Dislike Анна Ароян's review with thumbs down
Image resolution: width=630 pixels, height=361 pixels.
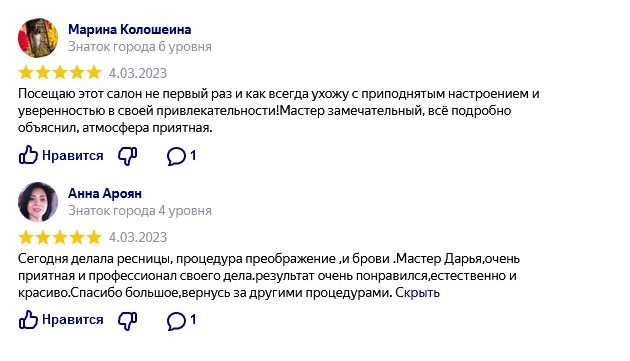coord(127,320)
